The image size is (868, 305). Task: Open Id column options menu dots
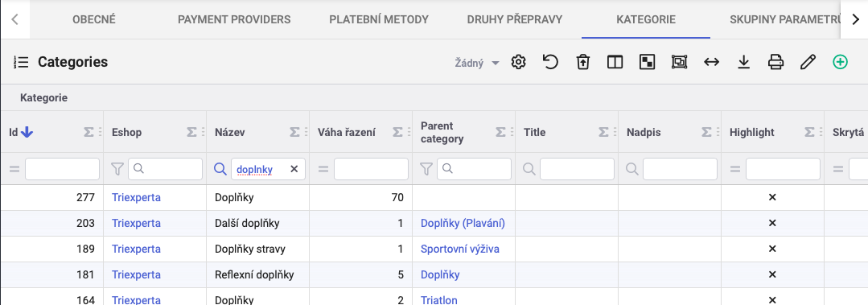pyautogui.click(x=100, y=132)
